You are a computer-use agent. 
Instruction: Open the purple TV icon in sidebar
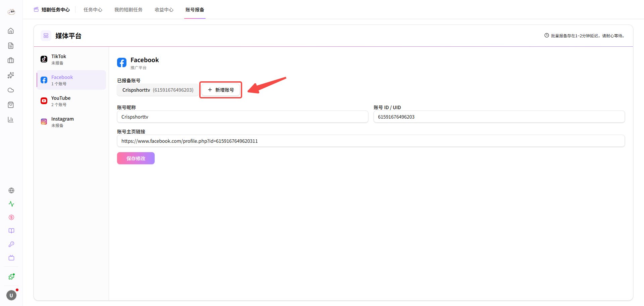tap(11, 258)
